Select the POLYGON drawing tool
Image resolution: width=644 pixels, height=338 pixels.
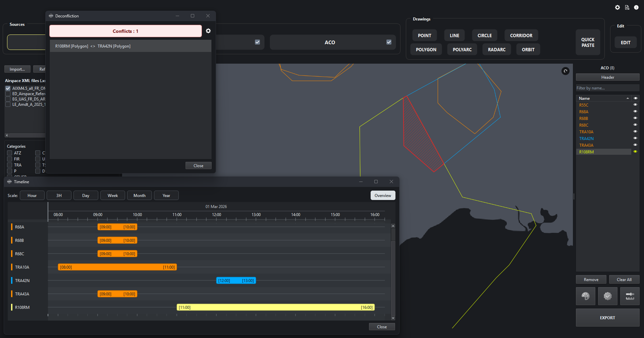426,50
